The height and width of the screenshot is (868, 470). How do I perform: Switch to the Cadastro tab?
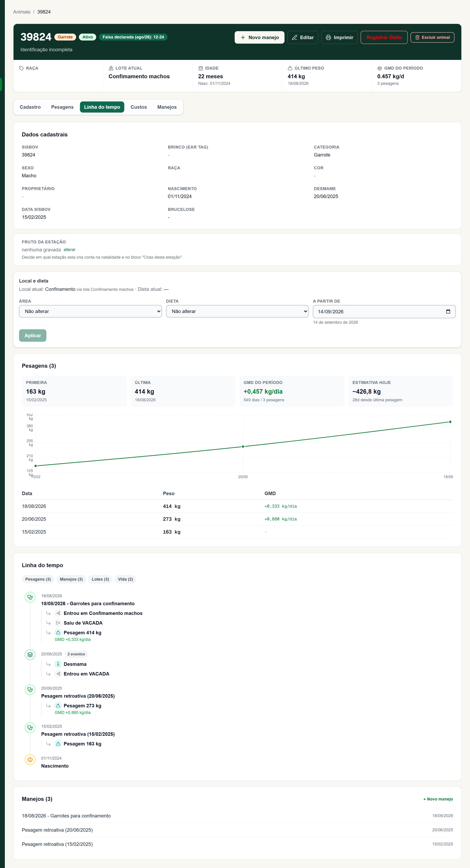click(x=30, y=107)
